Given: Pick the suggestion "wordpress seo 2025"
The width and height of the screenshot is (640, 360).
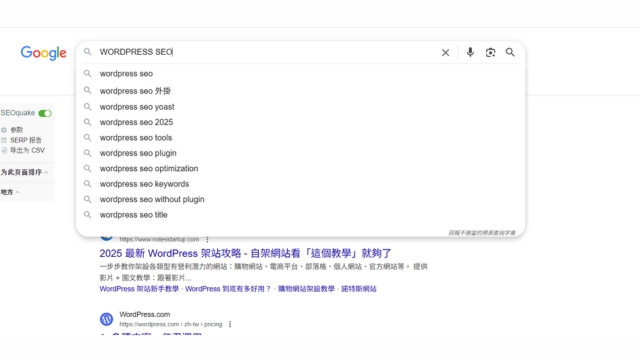Looking at the screenshot, I should click(x=300, y=122).
